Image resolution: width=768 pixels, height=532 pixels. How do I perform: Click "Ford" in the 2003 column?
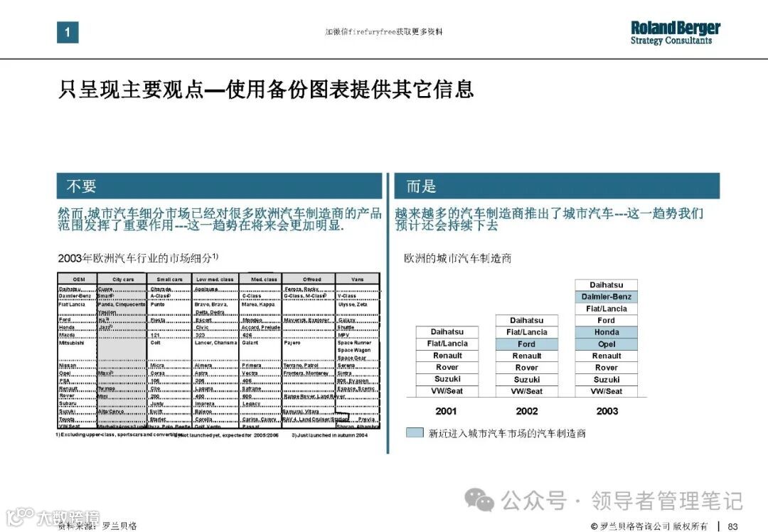click(x=607, y=320)
